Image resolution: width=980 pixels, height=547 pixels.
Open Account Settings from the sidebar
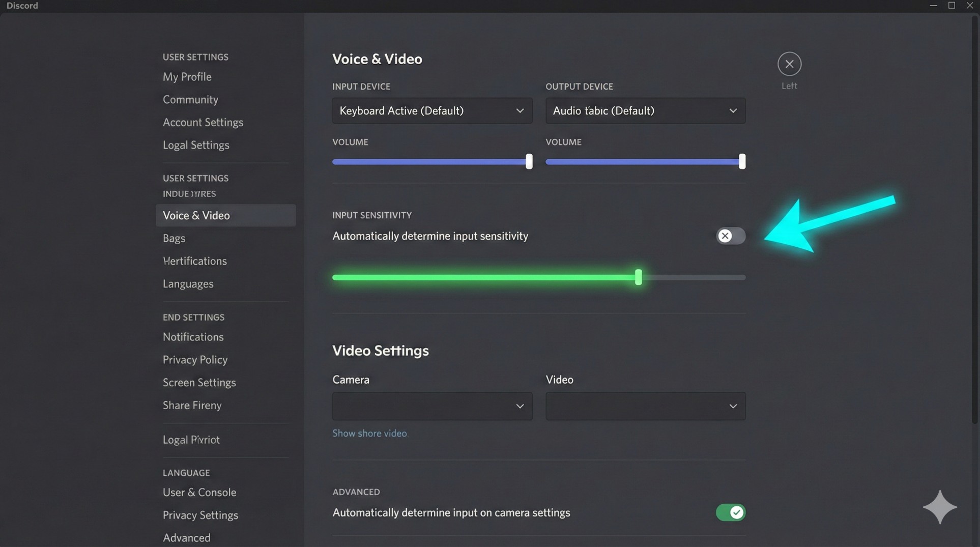click(203, 122)
